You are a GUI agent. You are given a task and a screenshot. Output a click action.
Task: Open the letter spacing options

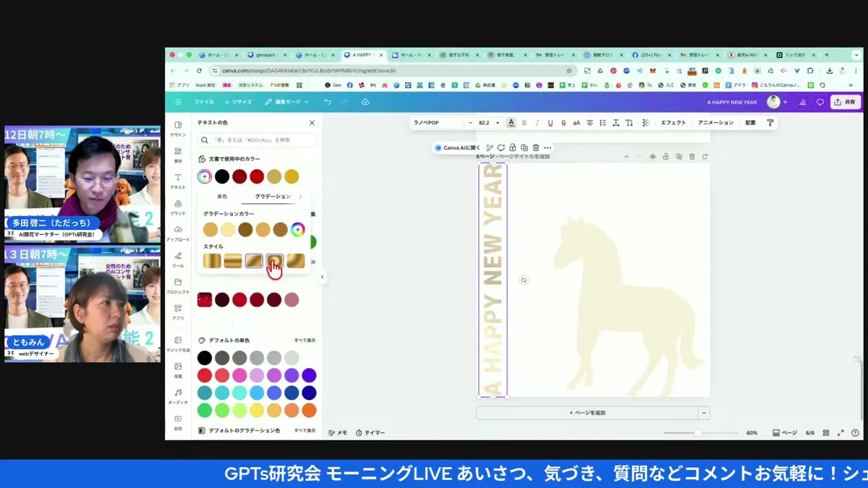(x=616, y=123)
